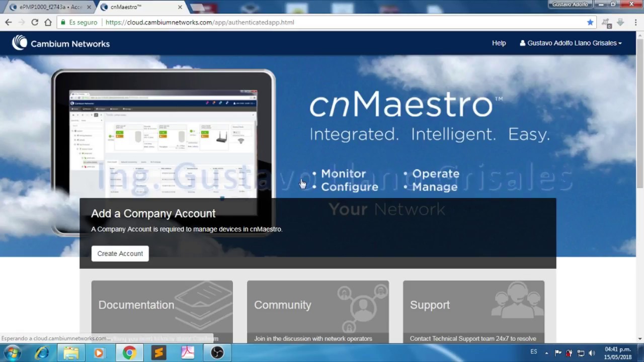Click the extension icon beside the star
The width and height of the screenshot is (644, 362).
coord(606,22)
